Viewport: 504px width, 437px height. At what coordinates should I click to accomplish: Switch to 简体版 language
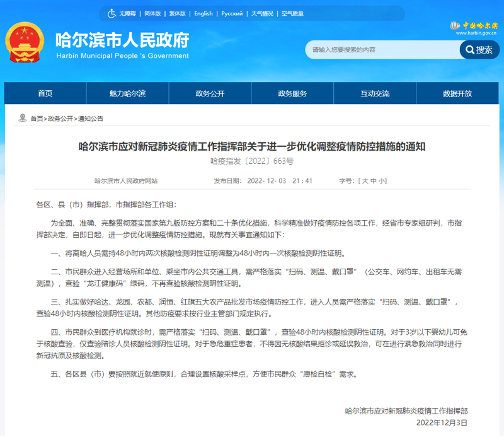(x=152, y=13)
